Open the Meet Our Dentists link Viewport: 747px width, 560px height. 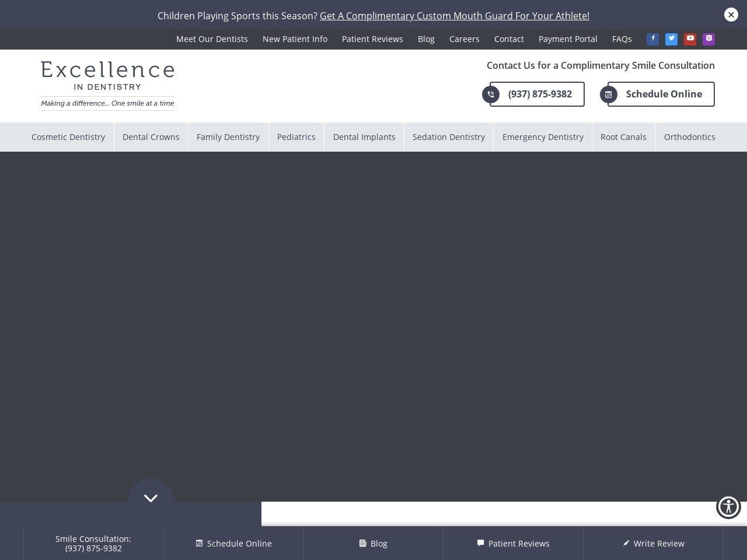(x=212, y=39)
